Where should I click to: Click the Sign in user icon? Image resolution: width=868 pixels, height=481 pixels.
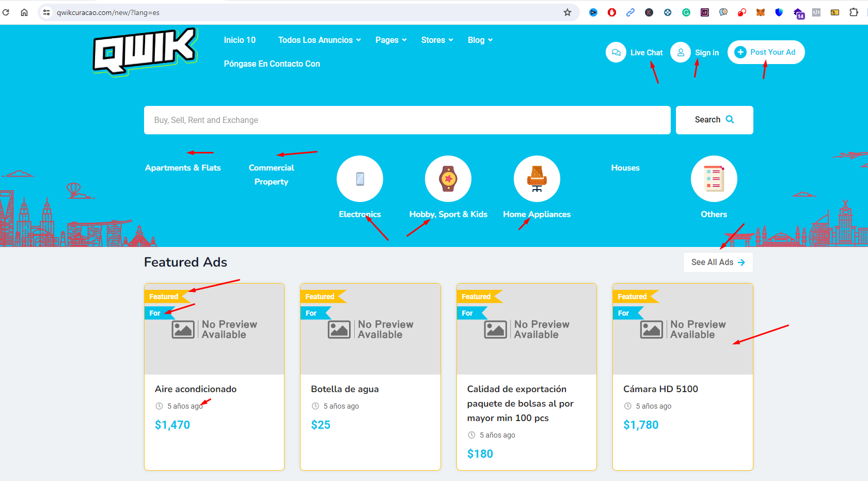[x=681, y=52]
